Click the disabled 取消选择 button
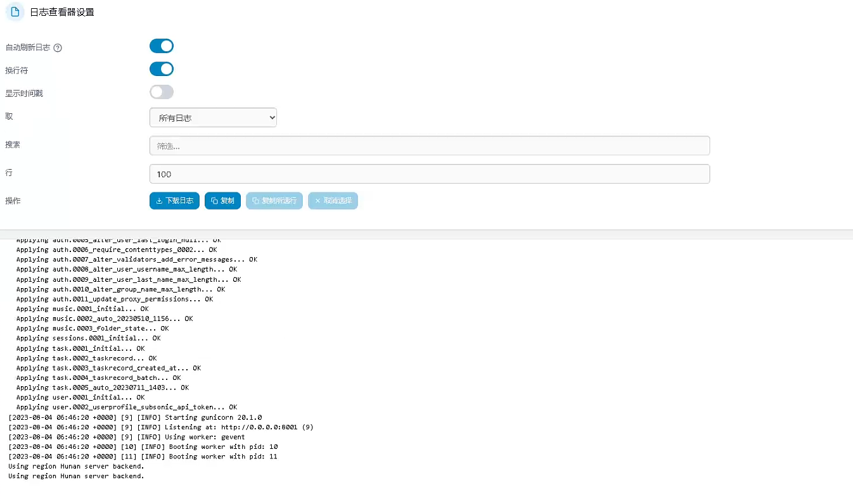Screen dimensions: 853x504 pyautogui.click(x=333, y=200)
